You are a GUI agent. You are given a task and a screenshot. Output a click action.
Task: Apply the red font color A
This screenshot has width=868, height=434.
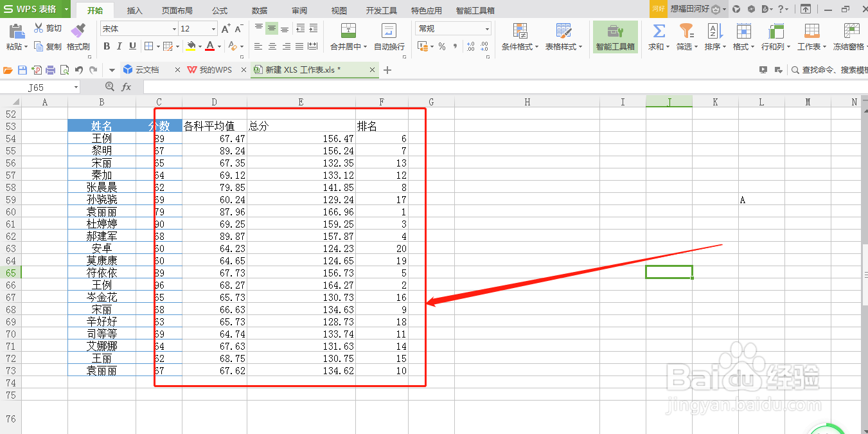[209, 46]
